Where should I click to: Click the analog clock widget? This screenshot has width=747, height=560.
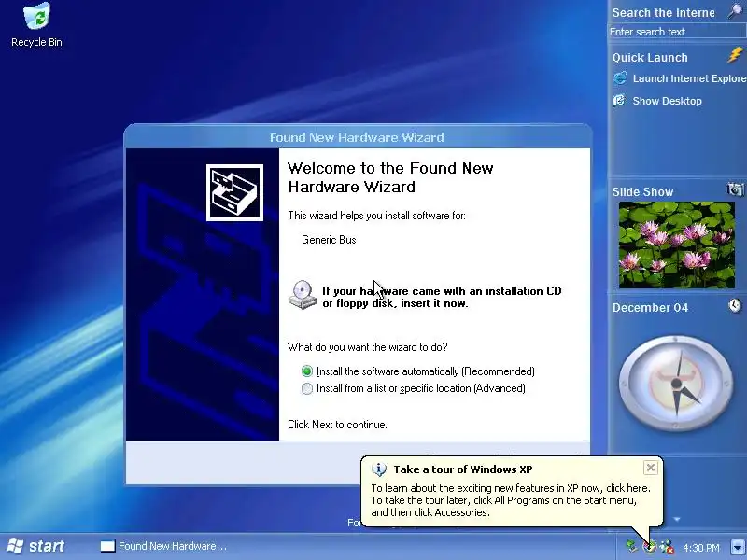click(x=676, y=384)
